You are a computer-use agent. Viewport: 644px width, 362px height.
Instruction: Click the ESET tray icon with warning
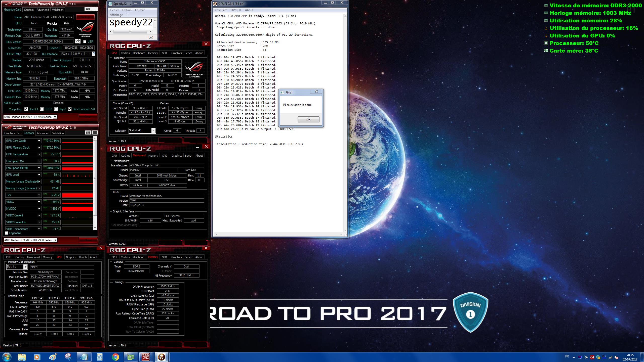598,357
